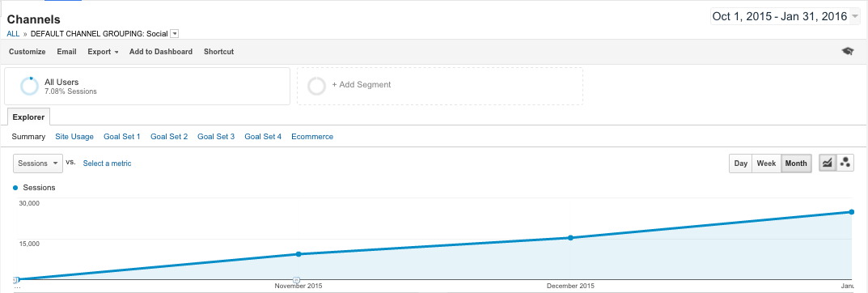Click the Channels page title
The width and height of the screenshot is (868, 293).
coord(34,19)
